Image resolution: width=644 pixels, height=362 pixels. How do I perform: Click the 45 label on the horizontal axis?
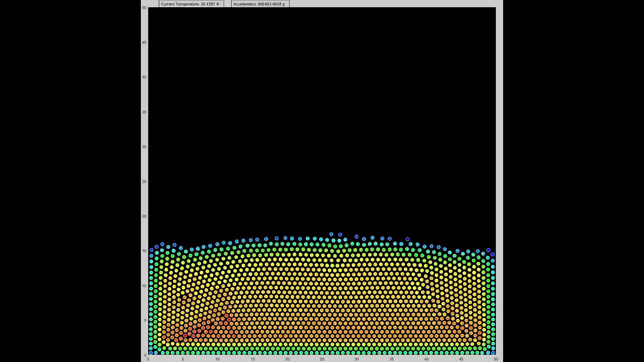(461, 359)
